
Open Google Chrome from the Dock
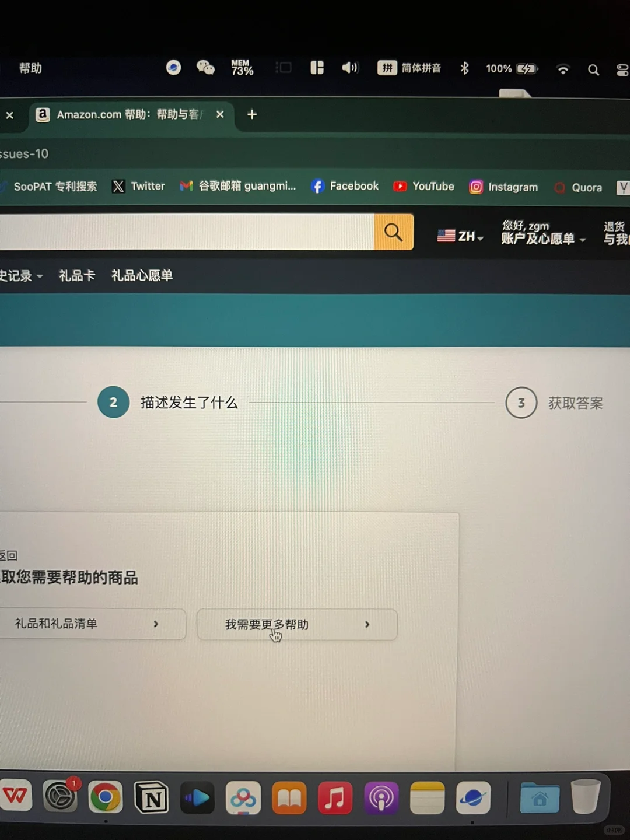[106, 797]
